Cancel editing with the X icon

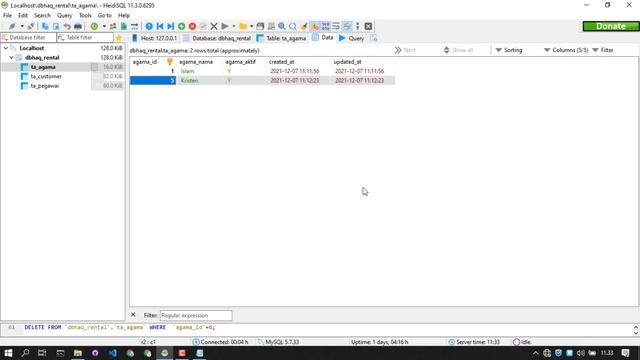coord(214,26)
